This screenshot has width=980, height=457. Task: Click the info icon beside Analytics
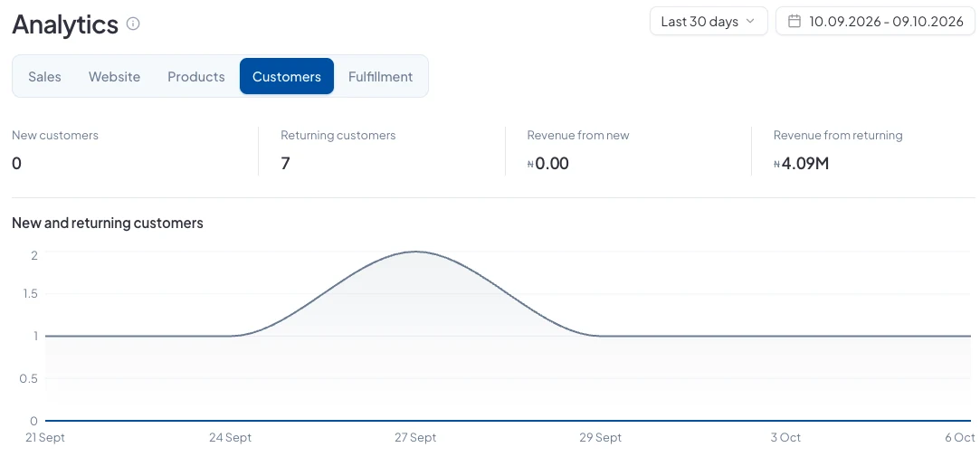pyautogui.click(x=133, y=24)
